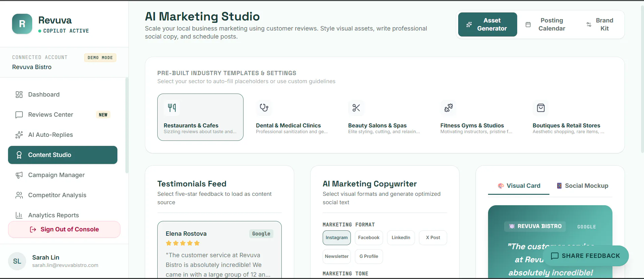Screen dimensions: 644x279
Task: Open Content Studio section
Action: tap(63, 155)
